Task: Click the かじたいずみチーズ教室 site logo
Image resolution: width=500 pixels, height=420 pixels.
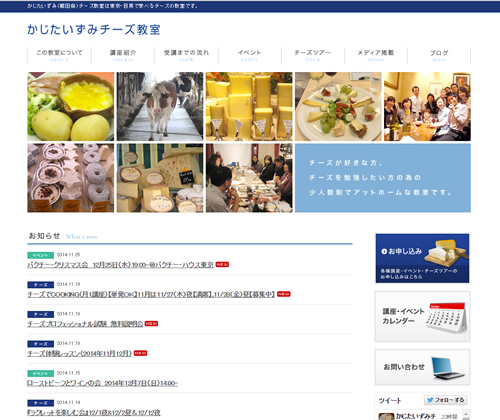Action: click(x=94, y=30)
